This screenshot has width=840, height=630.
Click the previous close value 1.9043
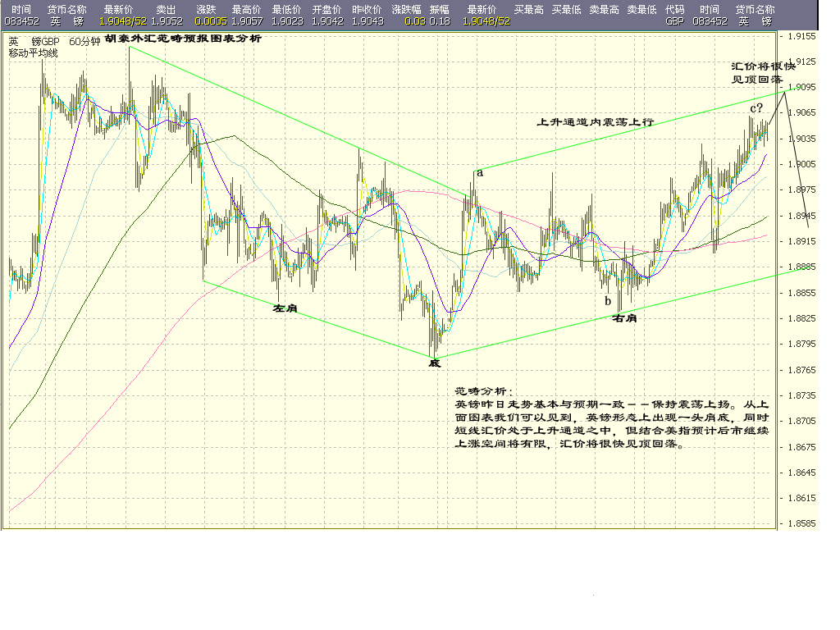point(367,21)
